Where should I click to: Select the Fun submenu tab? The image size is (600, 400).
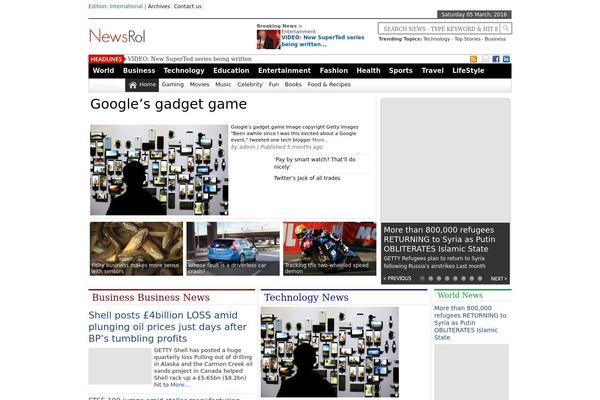pyautogui.click(x=274, y=85)
